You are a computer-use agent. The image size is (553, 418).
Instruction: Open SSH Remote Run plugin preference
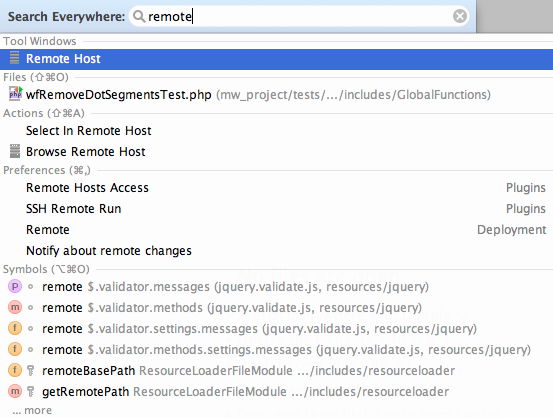(x=276, y=208)
